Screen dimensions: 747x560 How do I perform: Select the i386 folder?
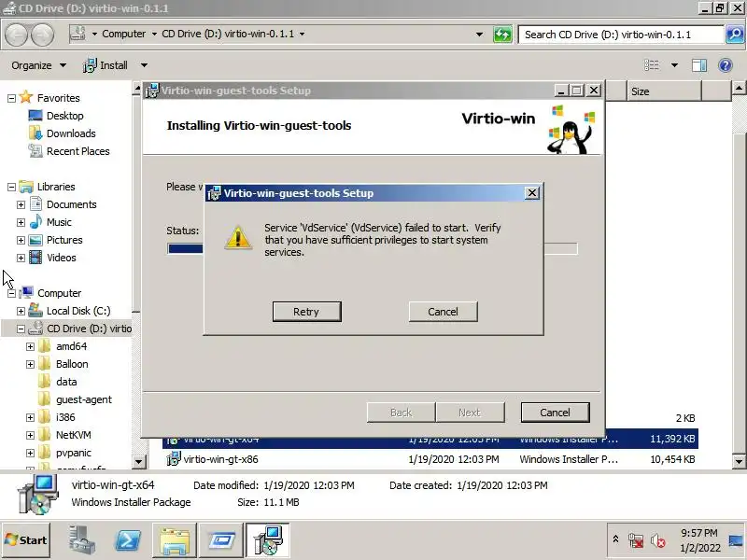tap(65, 417)
